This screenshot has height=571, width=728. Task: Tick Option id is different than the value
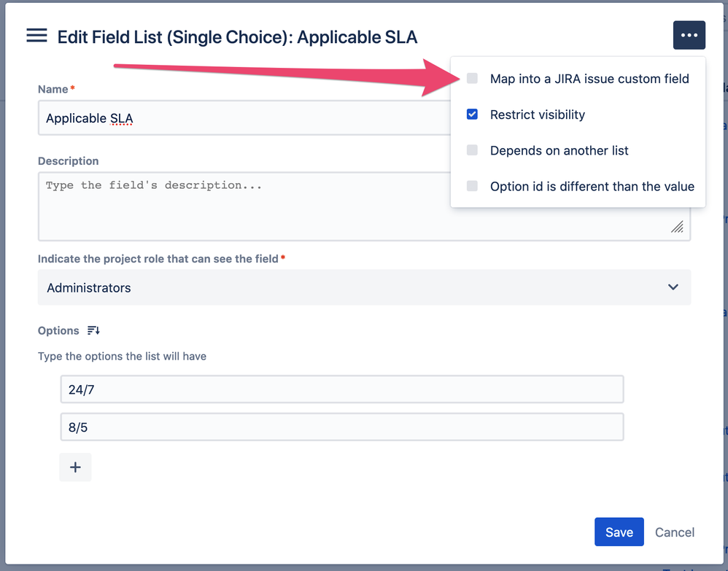click(473, 186)
